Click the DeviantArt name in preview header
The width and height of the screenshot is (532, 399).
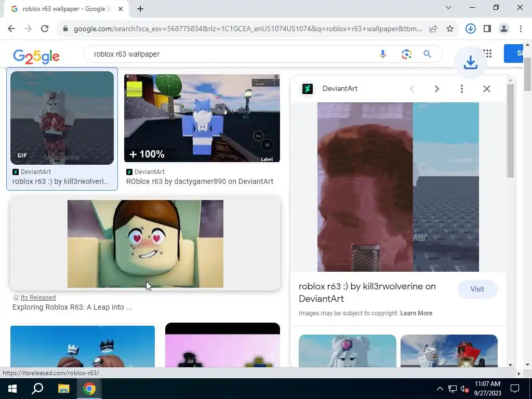(x=340, y=88)
